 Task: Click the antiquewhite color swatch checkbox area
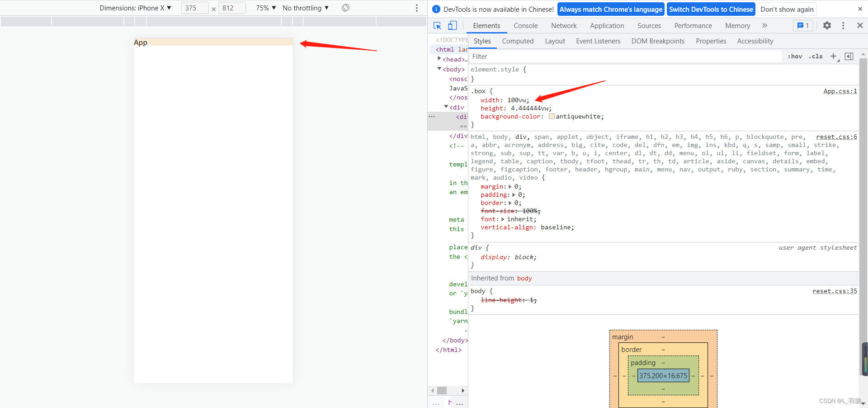[552, 116]
